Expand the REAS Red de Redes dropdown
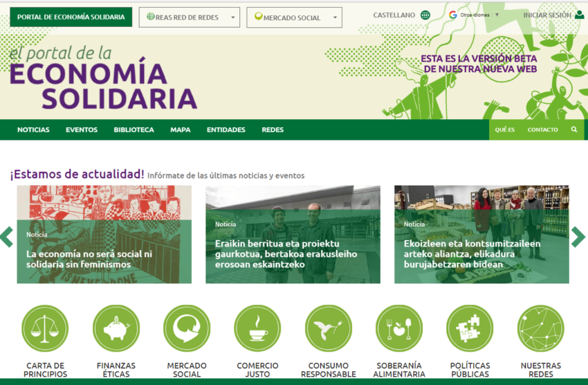 190,17
